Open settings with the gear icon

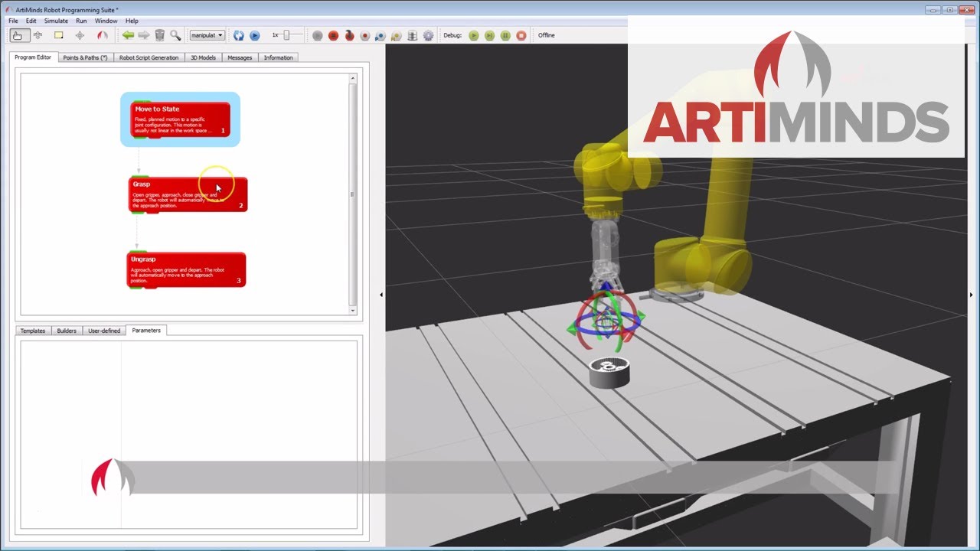428,35
